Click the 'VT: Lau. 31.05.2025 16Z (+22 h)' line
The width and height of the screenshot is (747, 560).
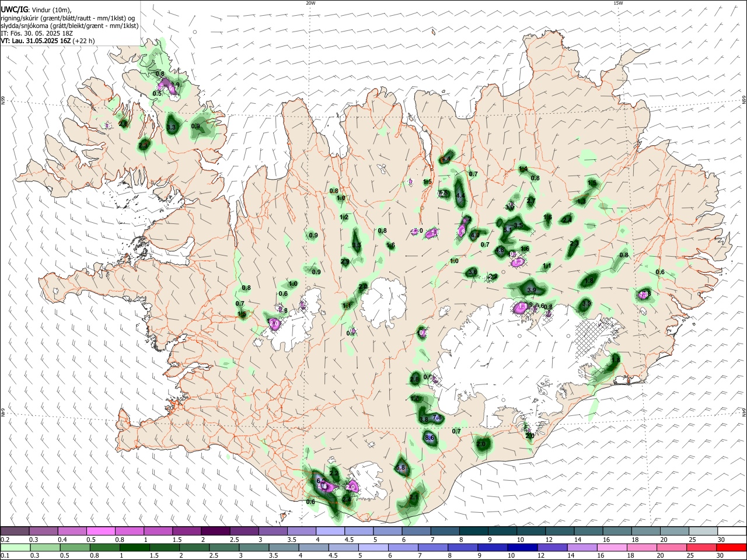[48, 41]
